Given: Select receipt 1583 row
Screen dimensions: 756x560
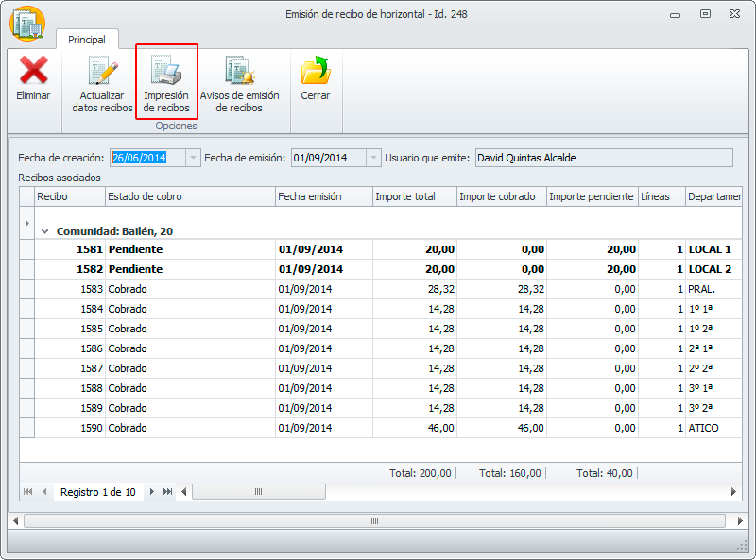Looking at the screenshot, I should point(189,289).
